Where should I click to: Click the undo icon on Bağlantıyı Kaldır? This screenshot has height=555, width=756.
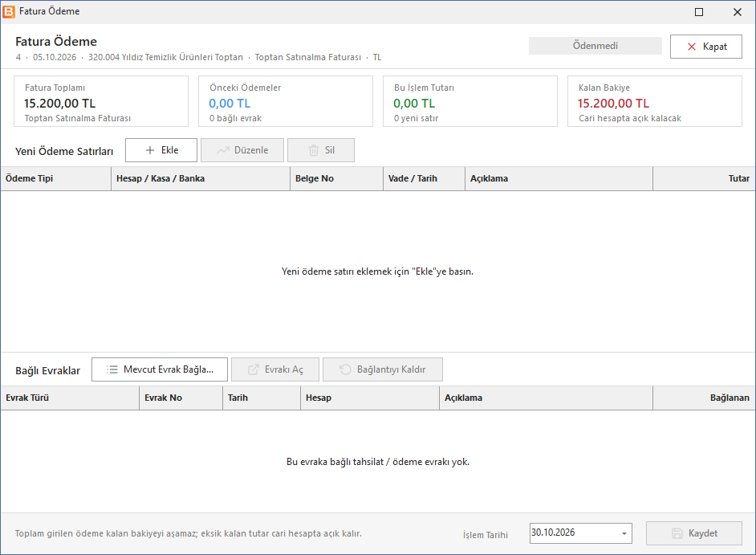[x=345, y=369]
